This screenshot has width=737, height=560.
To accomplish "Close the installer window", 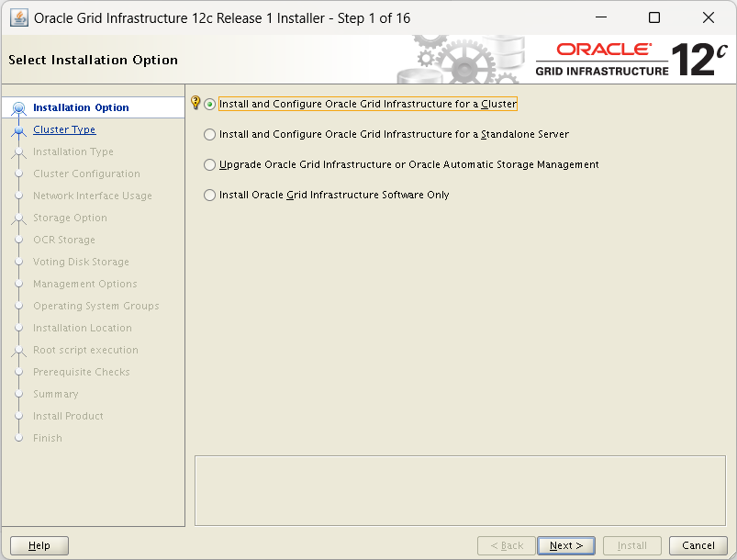I will click(x=708, y=17).
